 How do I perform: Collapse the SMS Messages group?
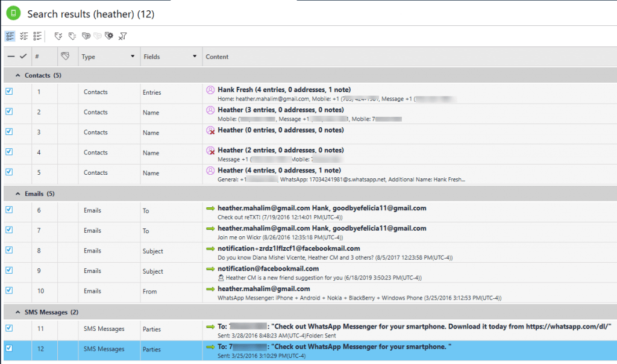[x=17, y=312]
